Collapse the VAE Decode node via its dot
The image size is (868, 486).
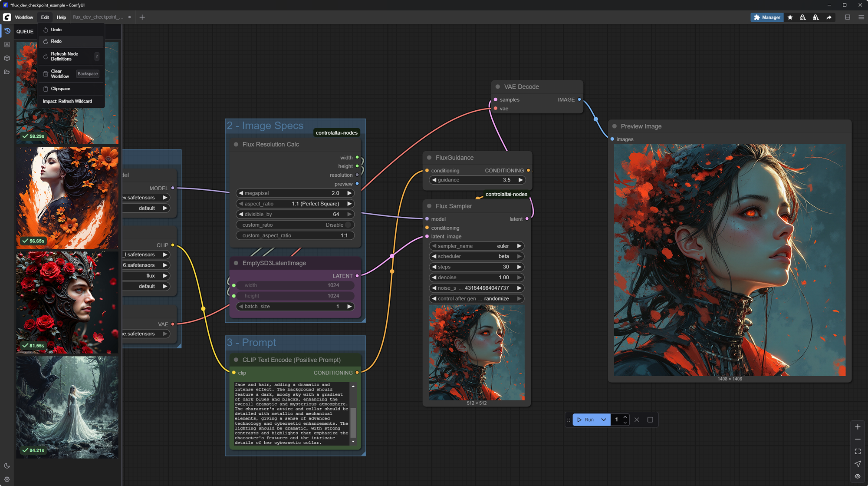tap(498, 87)
